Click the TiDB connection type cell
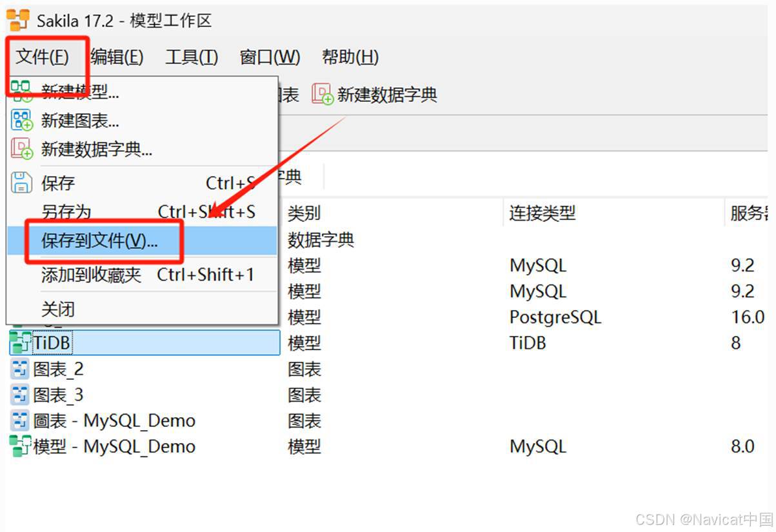 click(x=528, y=343)
